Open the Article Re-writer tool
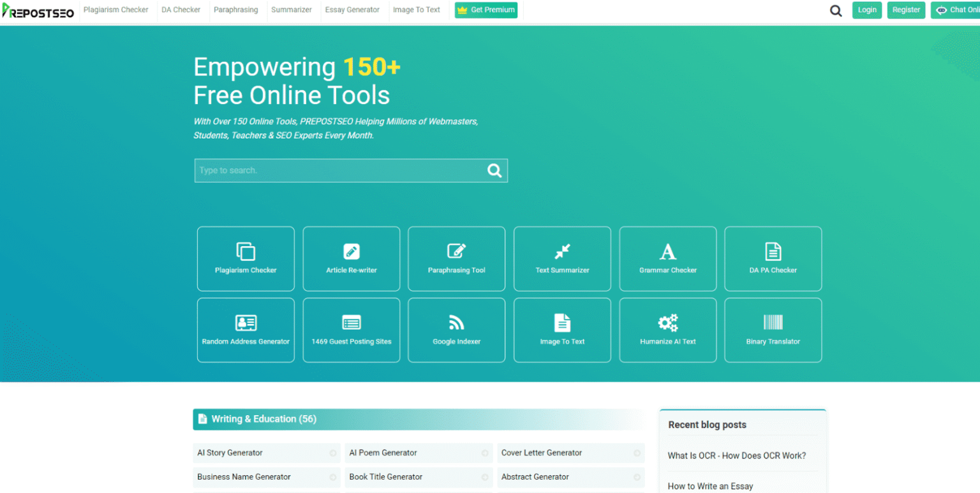 351,258
